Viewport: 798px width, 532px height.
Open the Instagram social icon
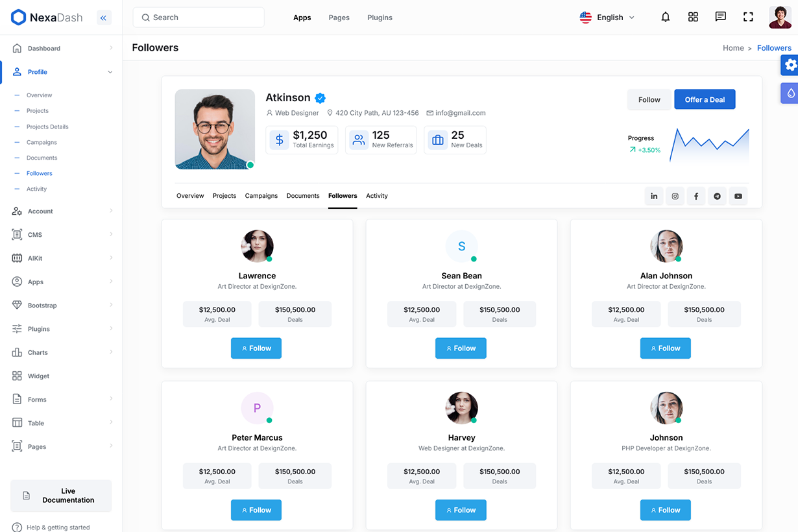tap(675, 196)
